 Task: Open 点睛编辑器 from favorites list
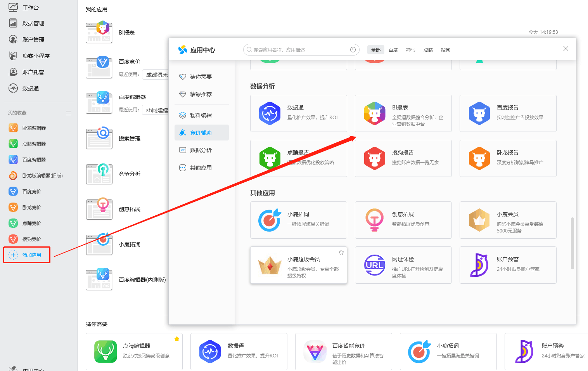tap(27, 144)
